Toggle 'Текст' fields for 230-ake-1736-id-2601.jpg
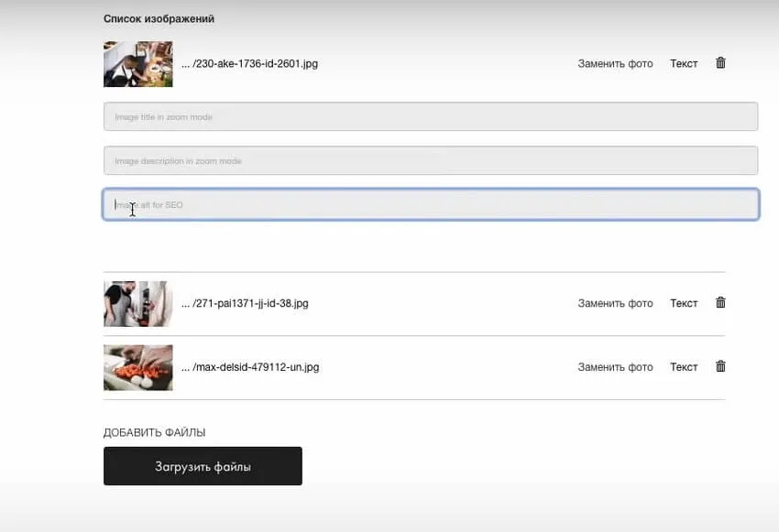This screenshot has height=532, width=779. (x=684, y=64)
